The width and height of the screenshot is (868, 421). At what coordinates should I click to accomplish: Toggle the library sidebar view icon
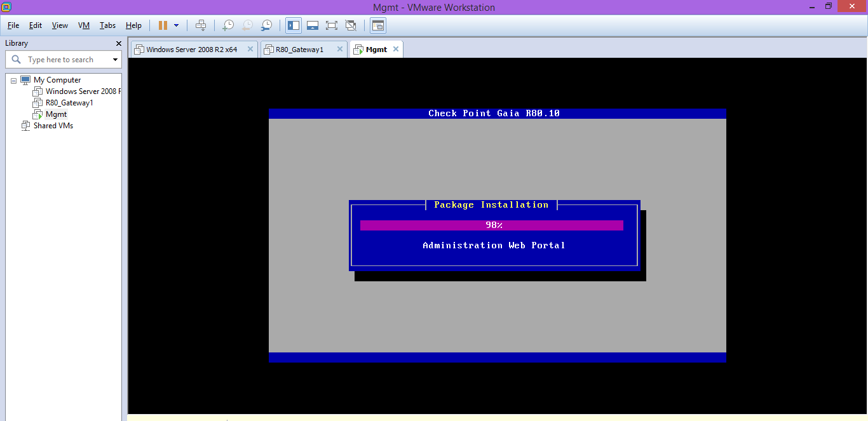pyautogui.click(x=294, y=25)
